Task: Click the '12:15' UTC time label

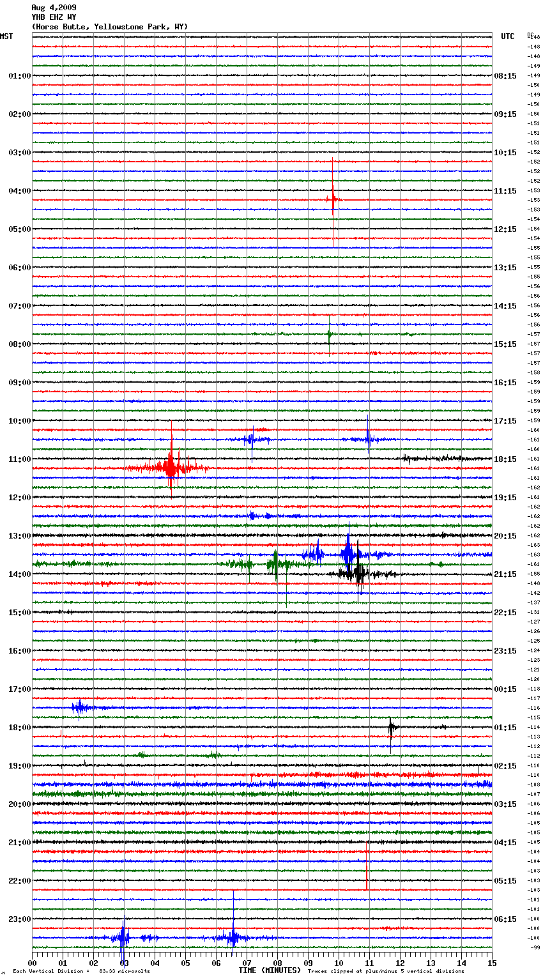Action: point(505,229)
